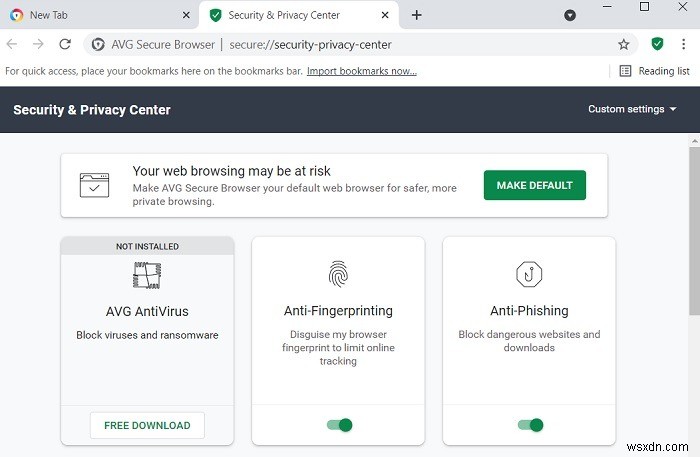Go back using the back arrow

click(x=12, y=44)
